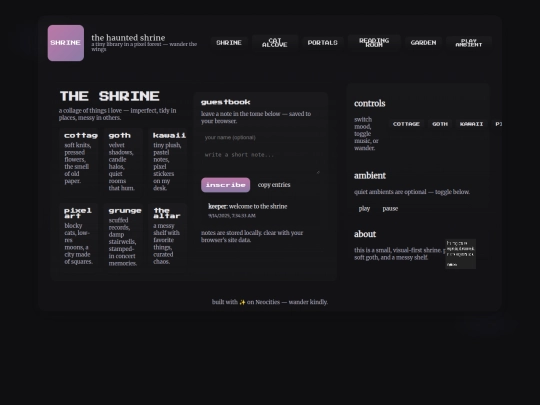Switch mood to GOTH in controls
The height and width of the screenshot is (405, 540).
[440, 124]
